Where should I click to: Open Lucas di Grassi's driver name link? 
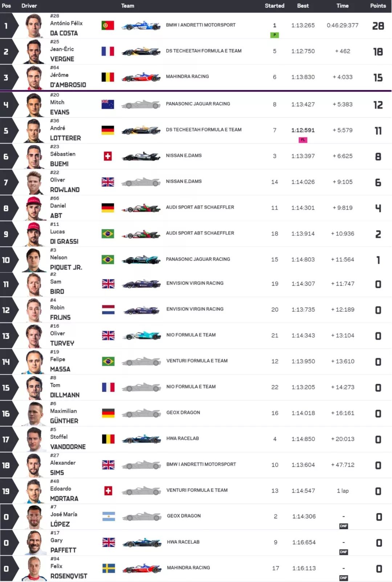(64, 237)
